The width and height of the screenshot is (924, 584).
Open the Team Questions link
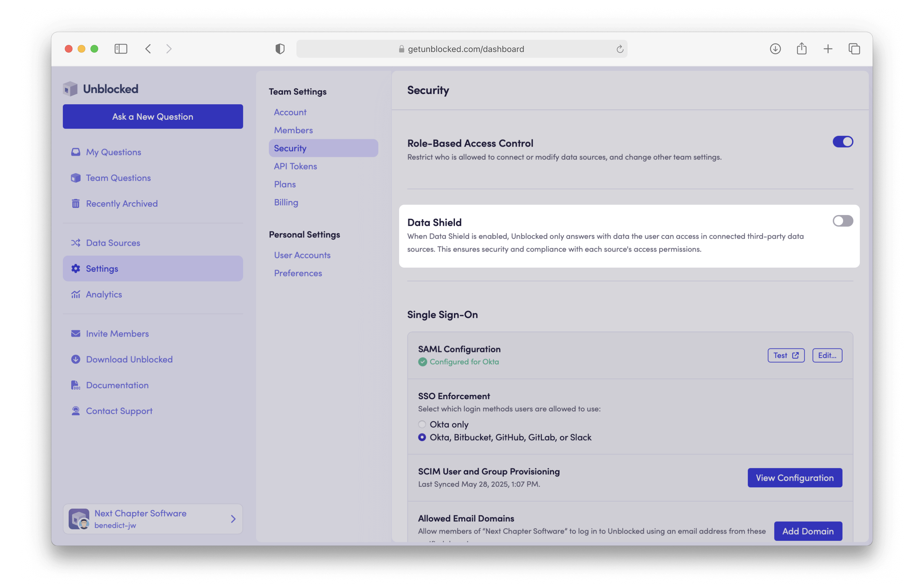(x=118, y=178)
